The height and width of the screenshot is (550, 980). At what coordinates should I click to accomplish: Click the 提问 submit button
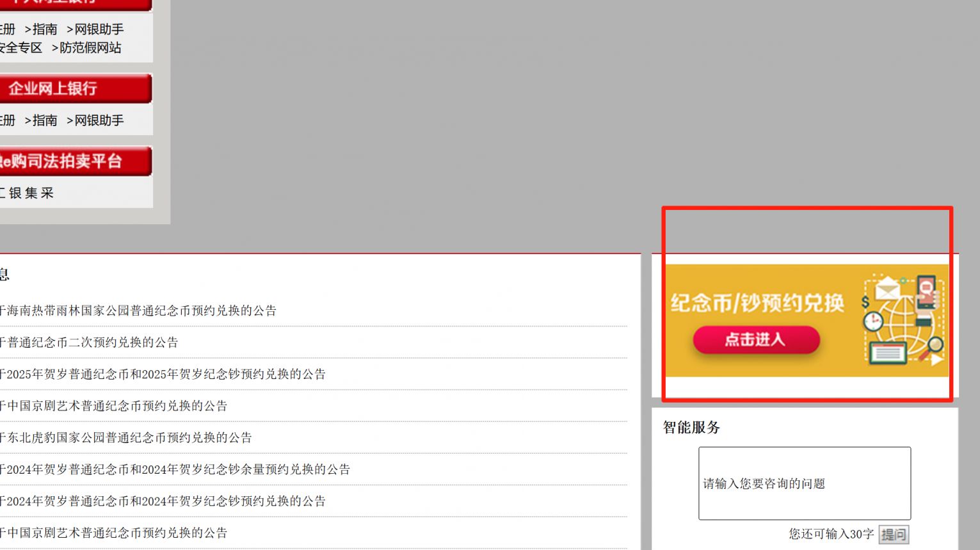pos(894,534)
